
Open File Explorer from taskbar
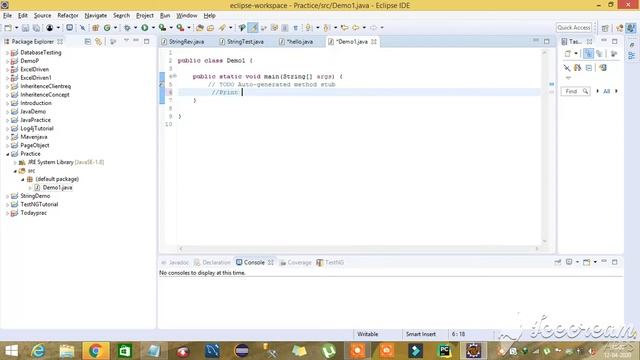pyautogui.click(x=66, y=351)
